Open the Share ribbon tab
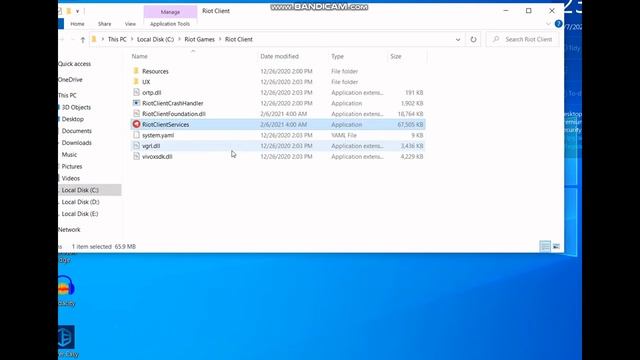The width and height of the screenshot is (640, 360). (x=104, y=24)
